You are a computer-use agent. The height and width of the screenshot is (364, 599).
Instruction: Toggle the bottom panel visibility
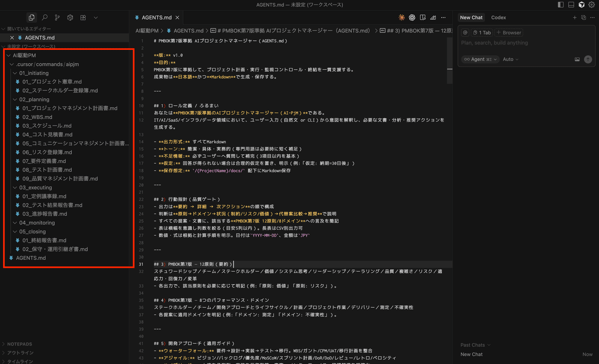pyautogui.click(x=572, y=4)
